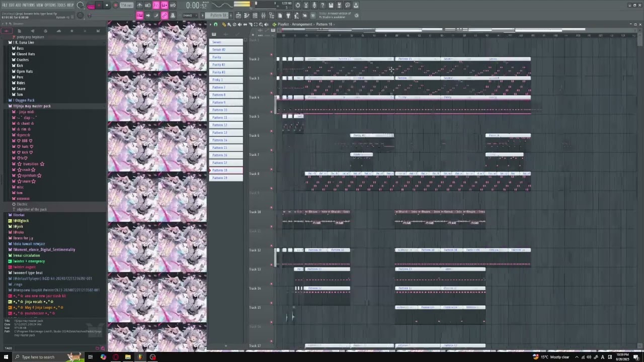Select the Delete tool in Playlist toolbar
This screenshot has height=362, width=644.
[234, 24]
